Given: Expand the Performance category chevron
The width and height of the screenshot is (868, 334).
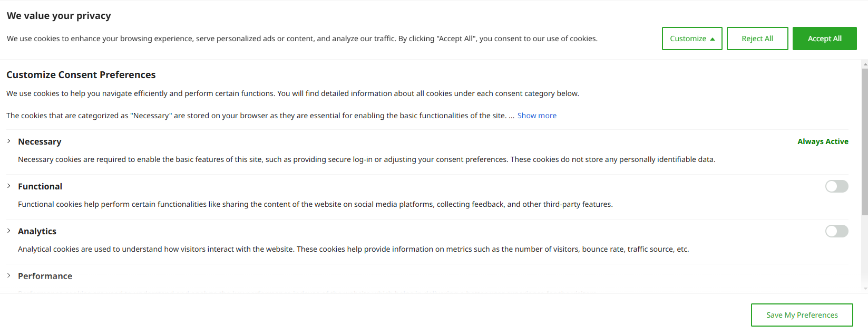Looking at the screenshot, I should (9, 275).
